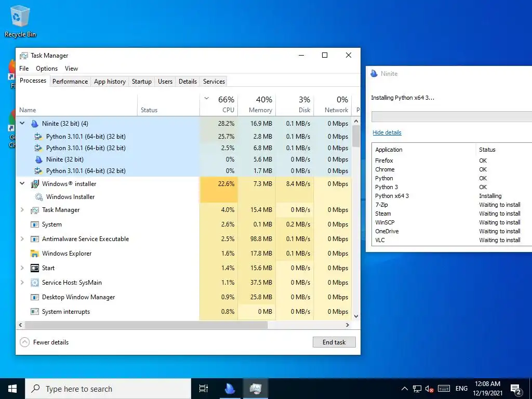The width and height of the screenshot is (532, 399).
Task: Sort processes by the CPU column
Action: coord(219,104)
